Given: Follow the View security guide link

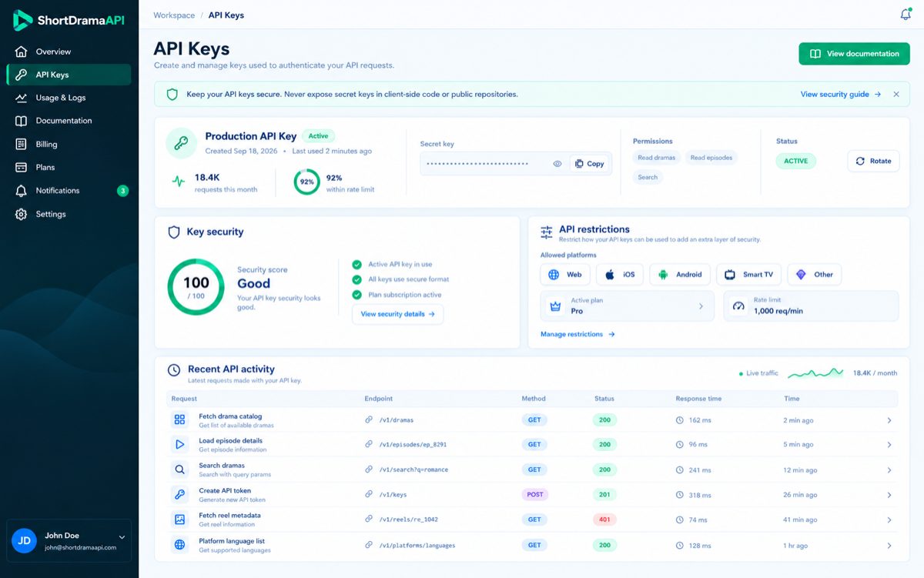Looking at the screenshot, I should (841, 94).
